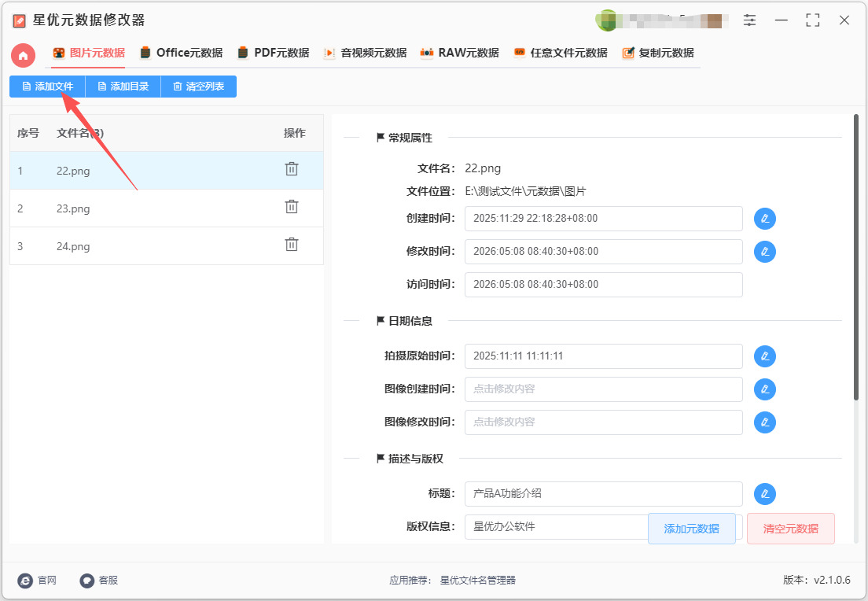This screenshot has height=601, width=868.
Task: Edit 创建时间 with its pencil icon
Action: [x=765, y=219]
